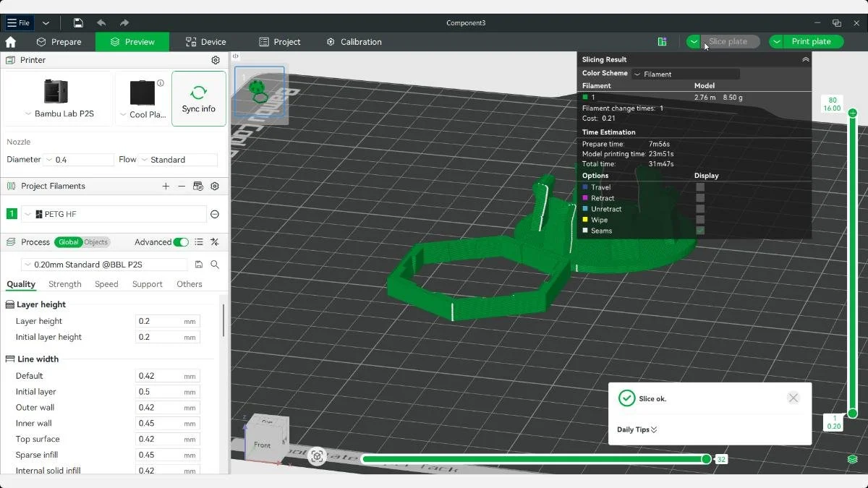Open layers settings icon bottom right
868x488 pixels.
[853, 460]
